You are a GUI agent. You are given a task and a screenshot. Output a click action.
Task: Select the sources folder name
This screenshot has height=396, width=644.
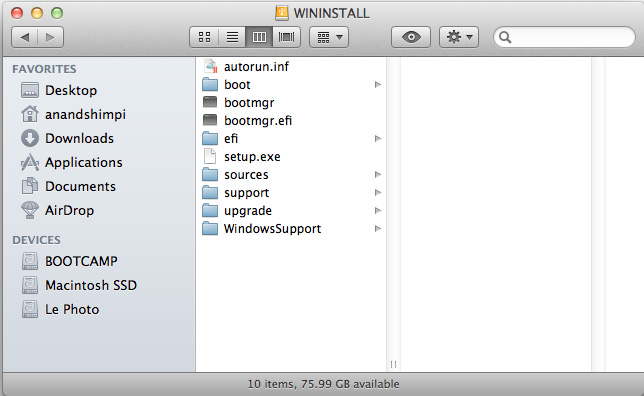click(x=246, y=175)
